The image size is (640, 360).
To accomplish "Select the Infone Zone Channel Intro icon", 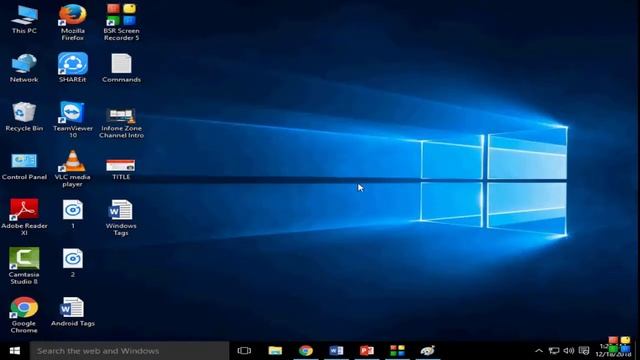I will (x=121, y=122).
